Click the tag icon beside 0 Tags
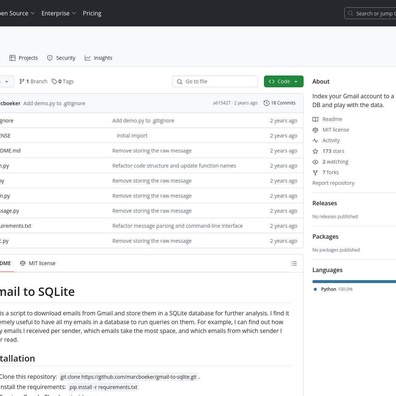396x396 pixels. [x=54, y=81]
